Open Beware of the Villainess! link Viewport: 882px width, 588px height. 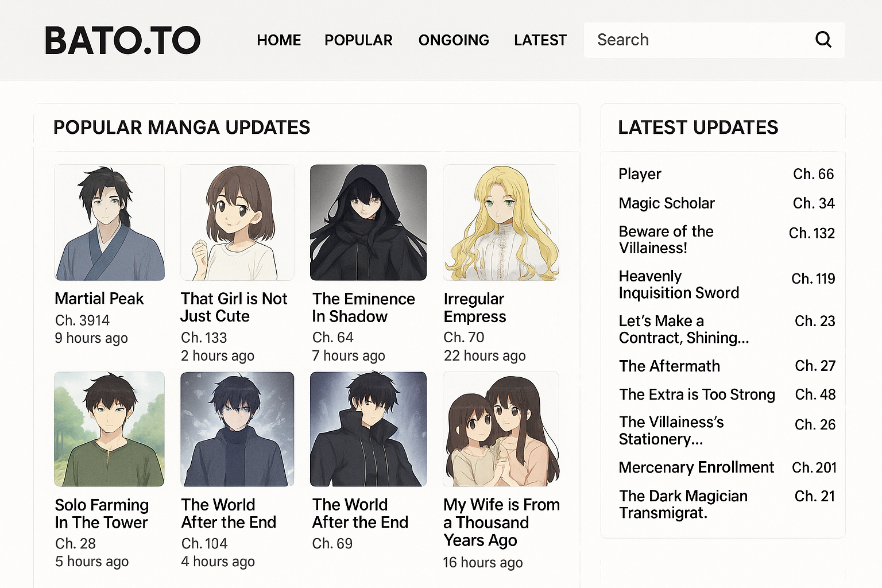[666, 239]
